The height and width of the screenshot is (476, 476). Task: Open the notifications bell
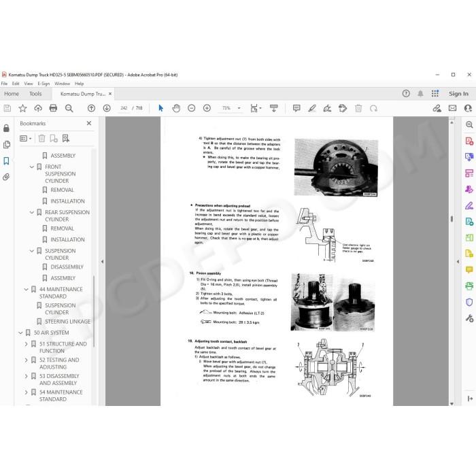tap(420, 94)
